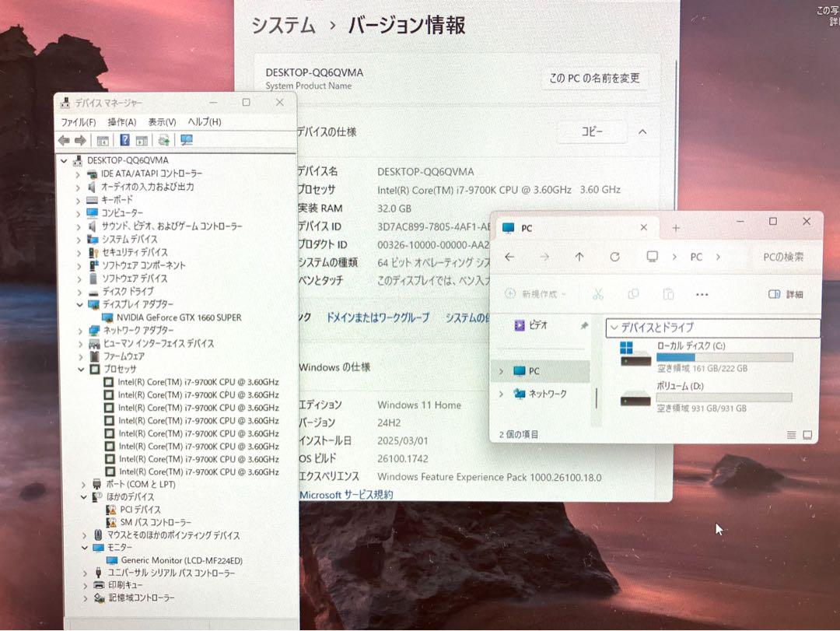
Task: Expand キーボード node
Action: tap(79, 201)
